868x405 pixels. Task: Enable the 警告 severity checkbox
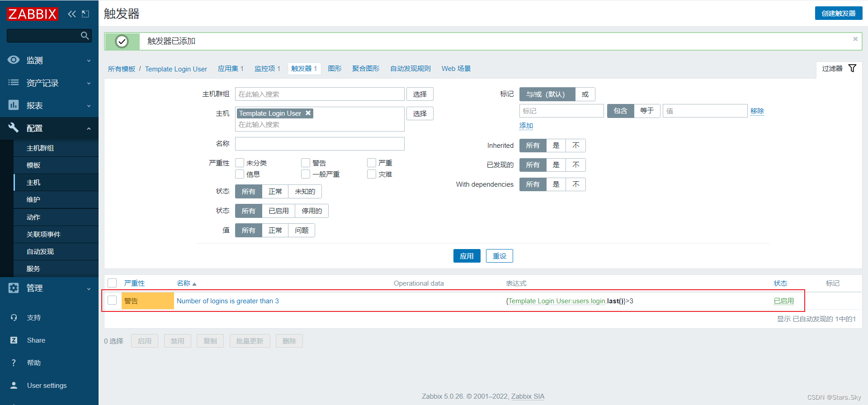coord(306,163)
